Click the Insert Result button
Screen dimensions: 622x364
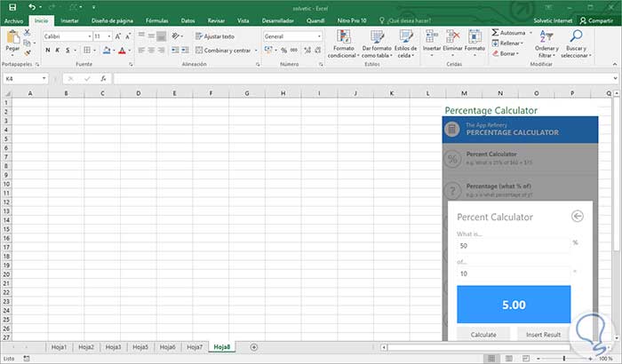click(x=543, y=335)
